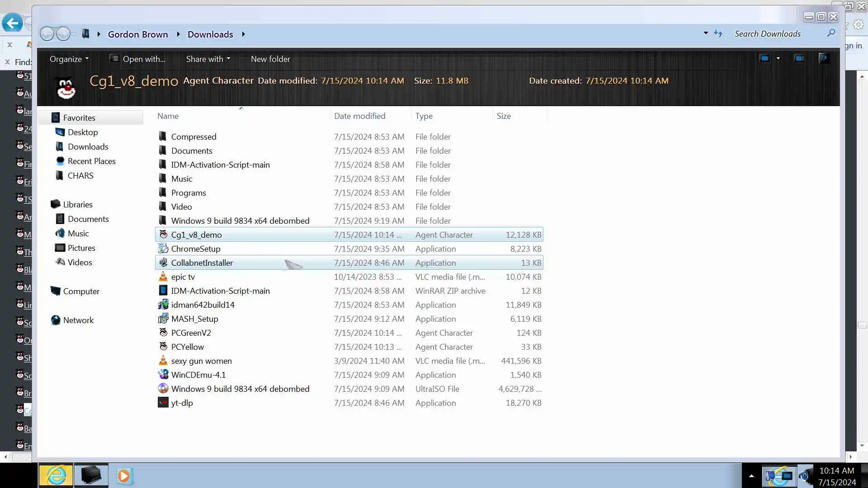Click the refresh arrows icon in address bar
868x488 pixels.
tap(718, 33)
